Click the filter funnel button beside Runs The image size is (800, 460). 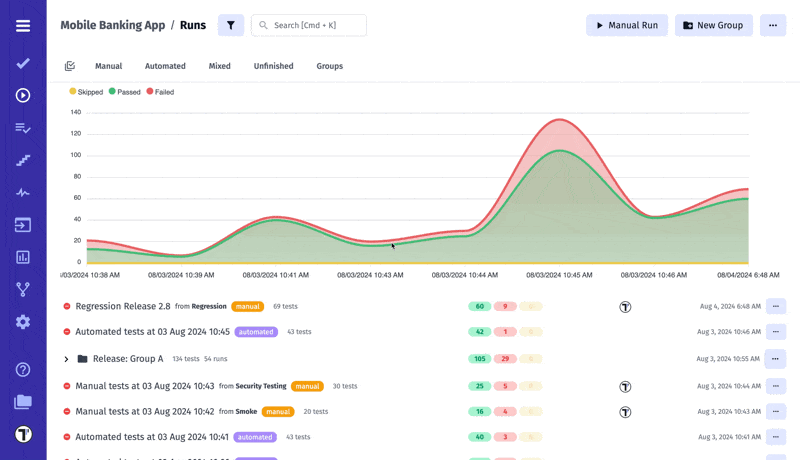click(231, 25)
